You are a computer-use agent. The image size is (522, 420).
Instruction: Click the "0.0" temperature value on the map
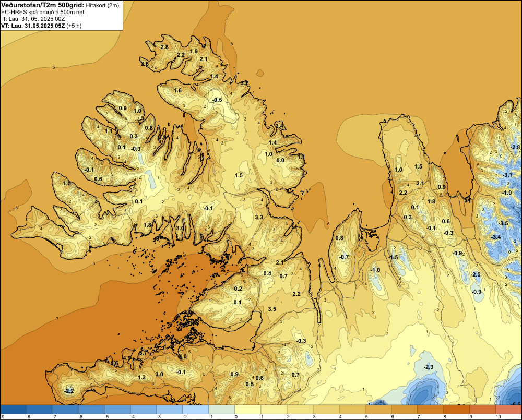click(x=280, y=160)
